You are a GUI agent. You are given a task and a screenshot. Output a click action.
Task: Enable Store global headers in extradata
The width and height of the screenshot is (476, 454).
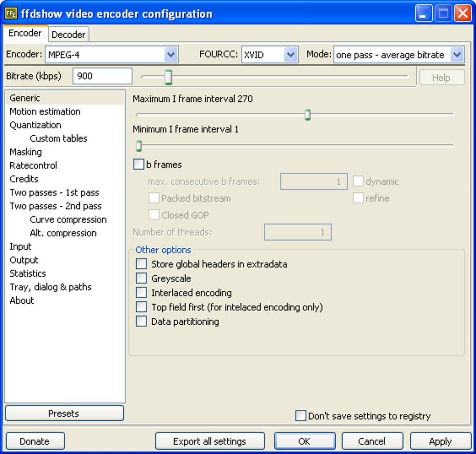(x=141, y=264)
